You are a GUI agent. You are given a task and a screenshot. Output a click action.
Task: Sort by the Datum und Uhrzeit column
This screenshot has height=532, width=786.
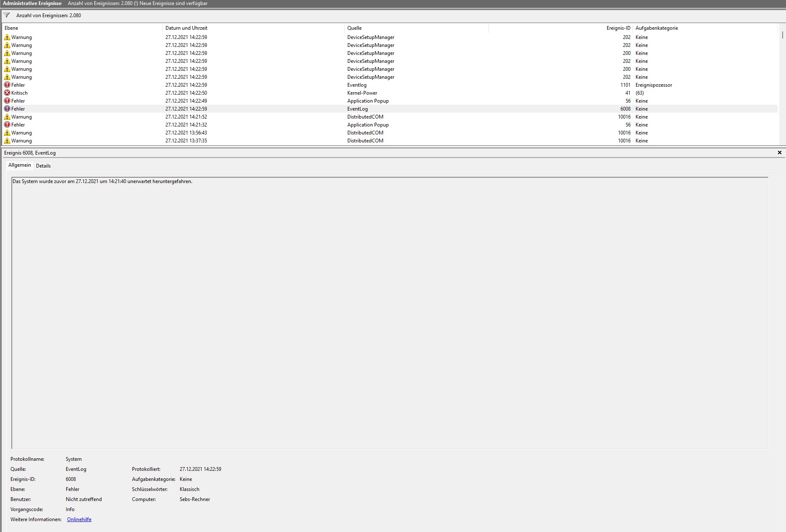pos(253,28)
